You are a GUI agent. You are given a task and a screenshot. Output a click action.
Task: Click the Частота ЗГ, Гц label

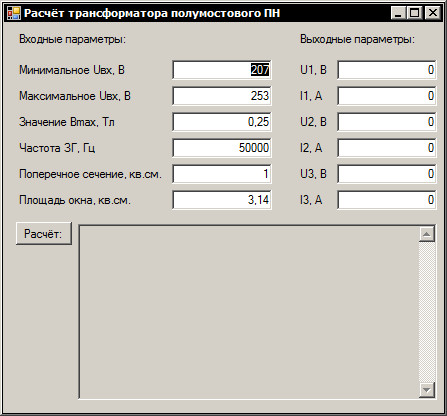pyautogui.click(x=57, y=148)
